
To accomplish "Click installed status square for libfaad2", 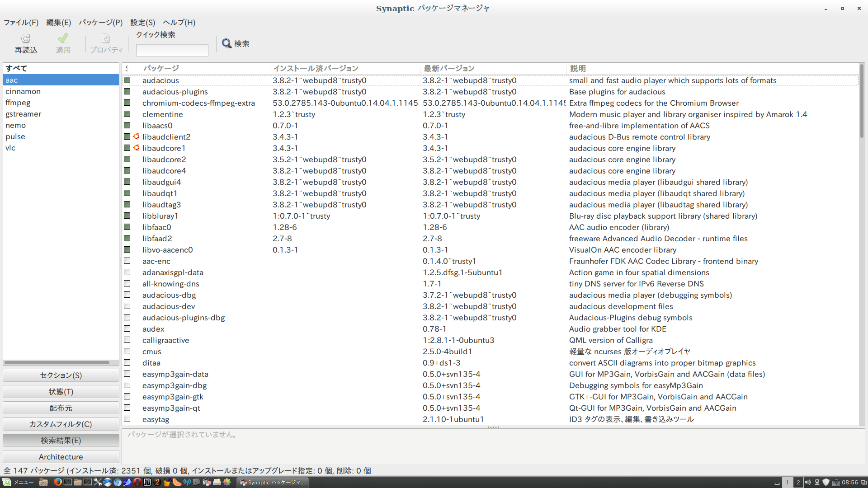I will tap(127, 238).
